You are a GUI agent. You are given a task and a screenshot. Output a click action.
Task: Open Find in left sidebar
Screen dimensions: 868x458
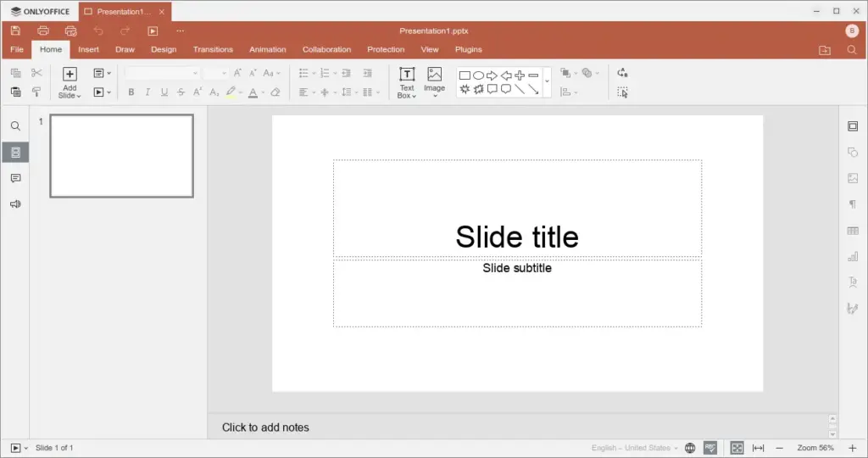[x=15, y=126]
